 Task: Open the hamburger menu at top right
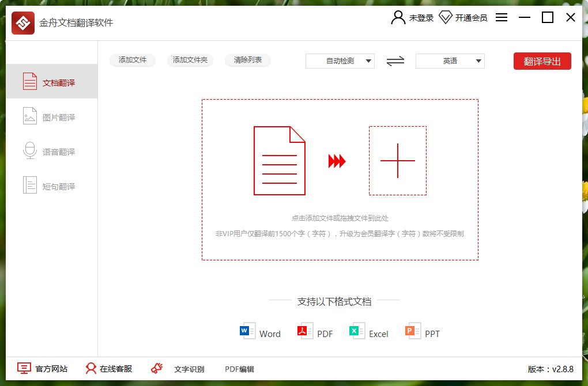point(502,17)
